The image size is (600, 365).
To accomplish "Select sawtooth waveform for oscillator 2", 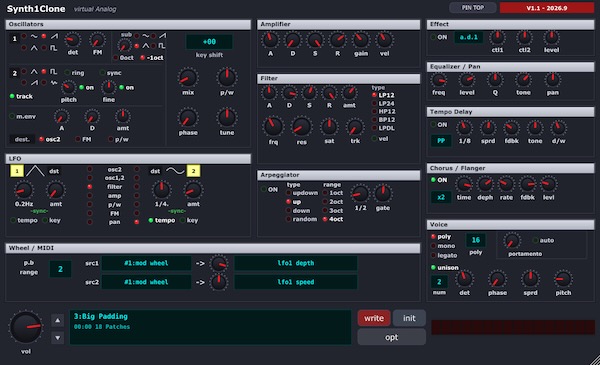I will tap(24, 82).
